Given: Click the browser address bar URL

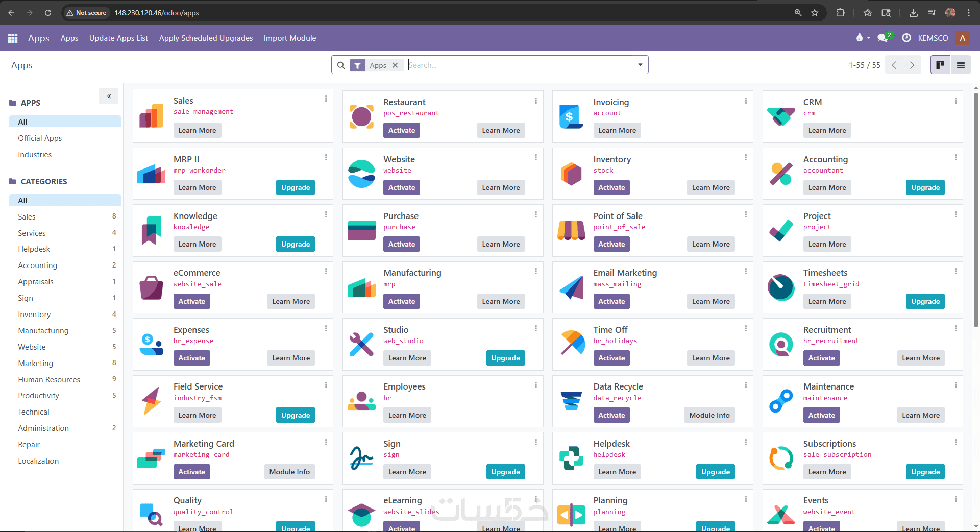Looking at the screenshot, I should [x=157, y=13].
